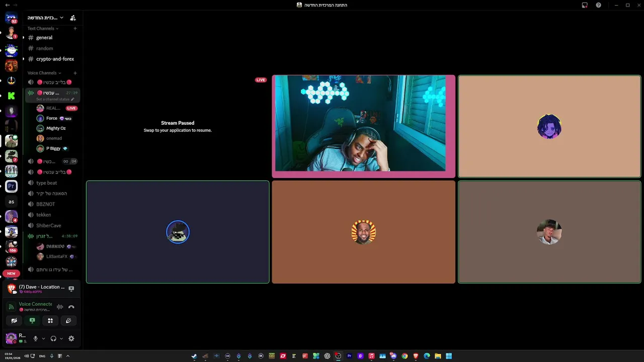Disconnect from voice with the hang-up icon
This screenshot has height=362, width=644.
(x=71, y=307)
